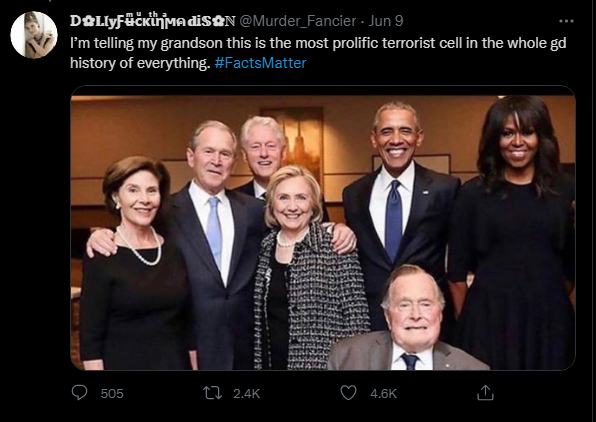
Task: Visit the @Murder_Fancier handle
Action: tap(297, 21)
